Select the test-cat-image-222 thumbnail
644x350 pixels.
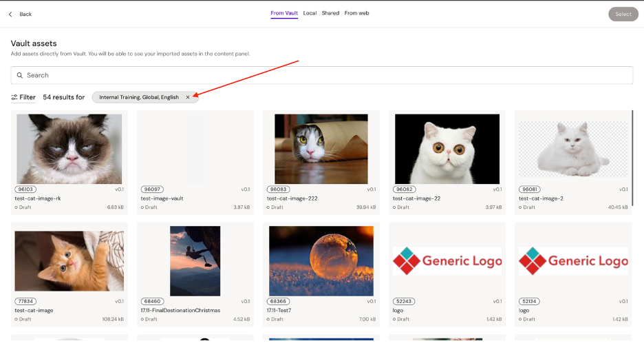(321, 149)
